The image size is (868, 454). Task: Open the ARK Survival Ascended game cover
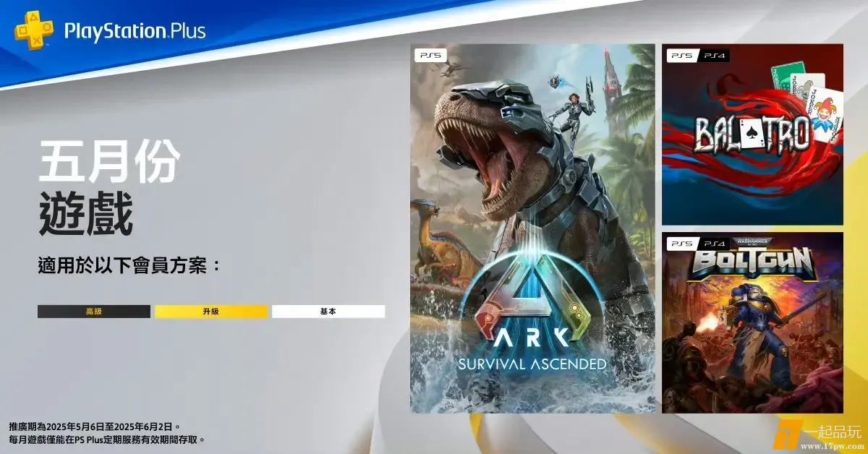(x=532, y=228)
